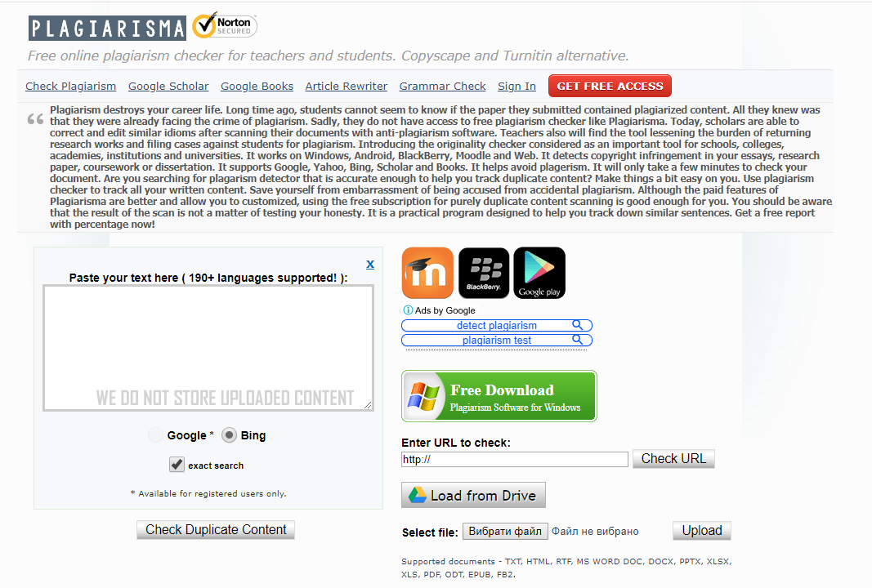Select the Bing search engine radio button
This screenshot has height=588, width=872.
tap(229, 435)
